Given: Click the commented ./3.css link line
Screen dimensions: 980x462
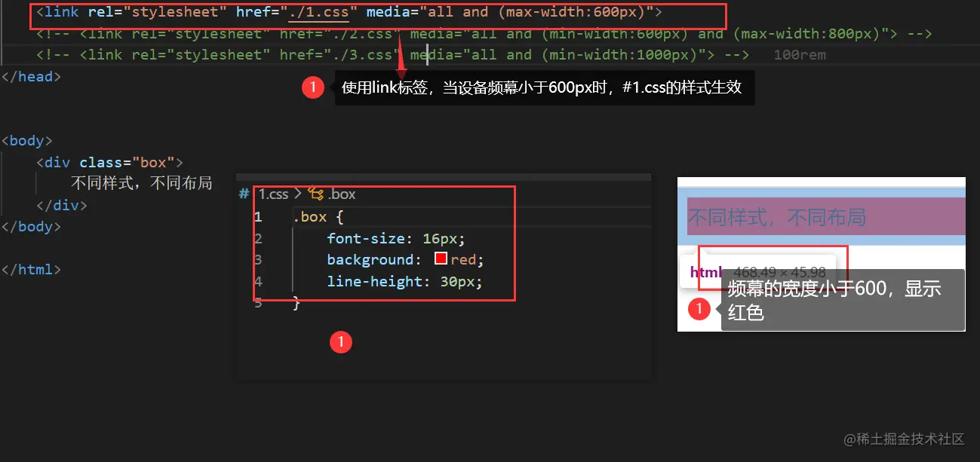Looking at the screenshot, I should pyautogui.click(x=392, y=55).
